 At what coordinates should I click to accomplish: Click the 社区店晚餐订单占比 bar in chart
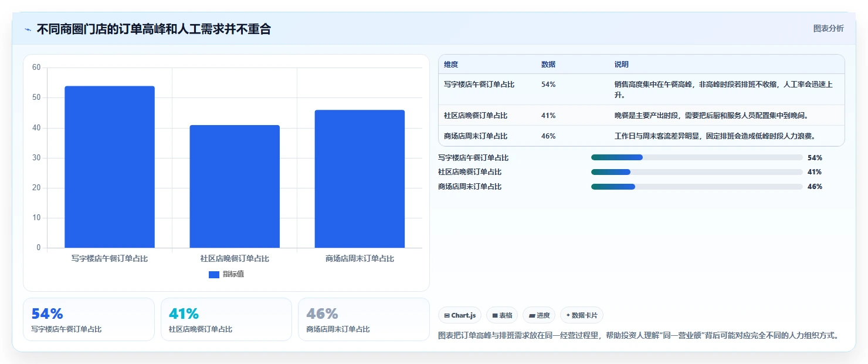click(x=235, y=186)
